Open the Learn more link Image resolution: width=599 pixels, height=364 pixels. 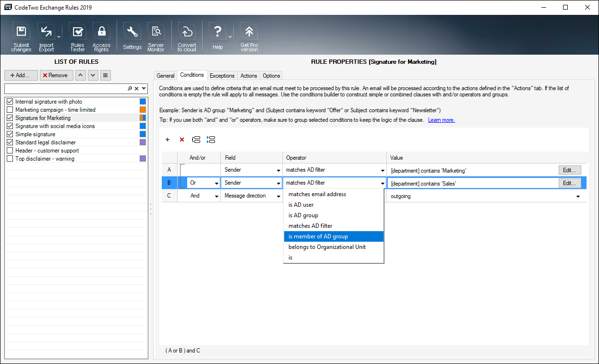click(x=441, y=120)
